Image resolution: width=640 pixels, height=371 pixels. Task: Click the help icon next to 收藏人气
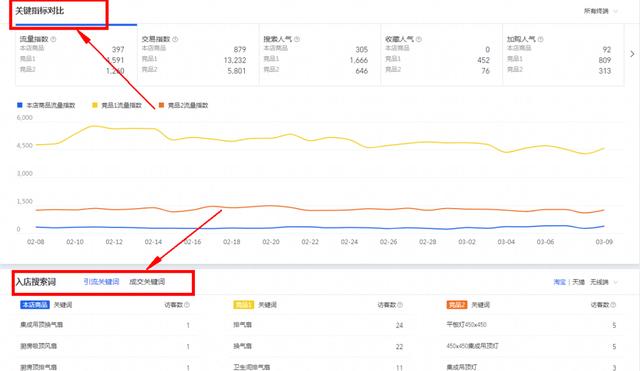tap(419, 40)
